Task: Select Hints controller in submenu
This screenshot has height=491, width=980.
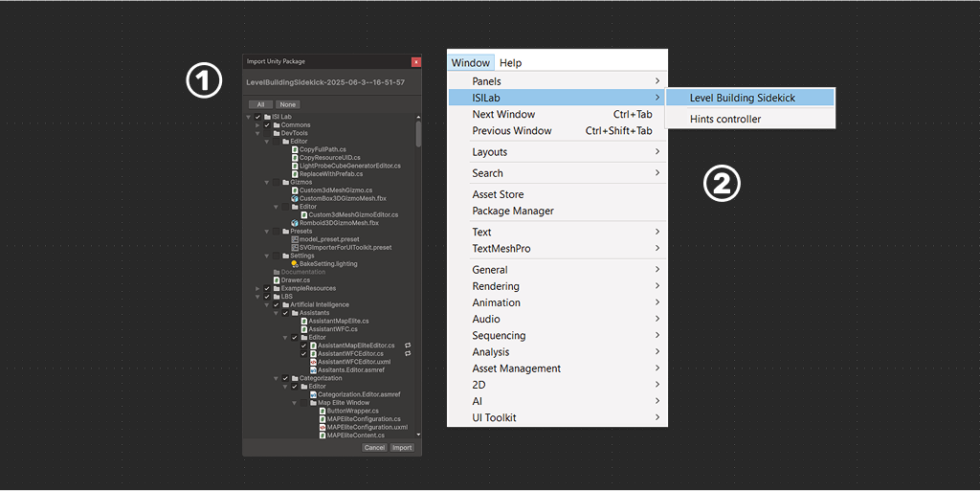Action: click(x=750, y=119)
